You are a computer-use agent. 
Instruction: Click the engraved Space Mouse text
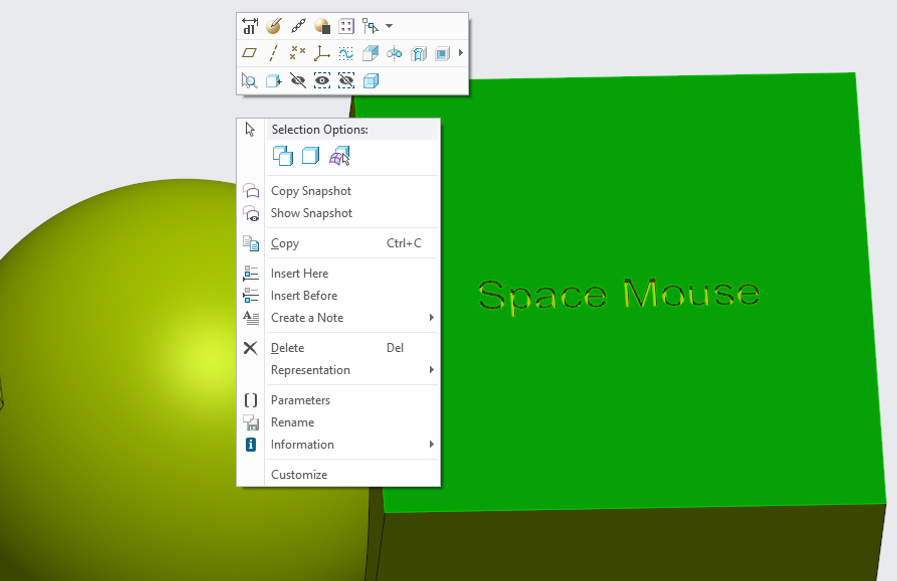[x=618, y=295]
